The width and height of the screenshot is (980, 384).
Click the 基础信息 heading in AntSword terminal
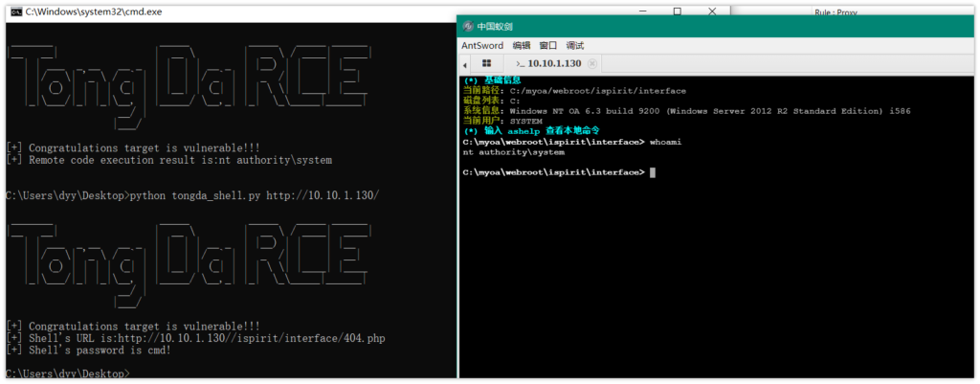click(x=492, y=80)
